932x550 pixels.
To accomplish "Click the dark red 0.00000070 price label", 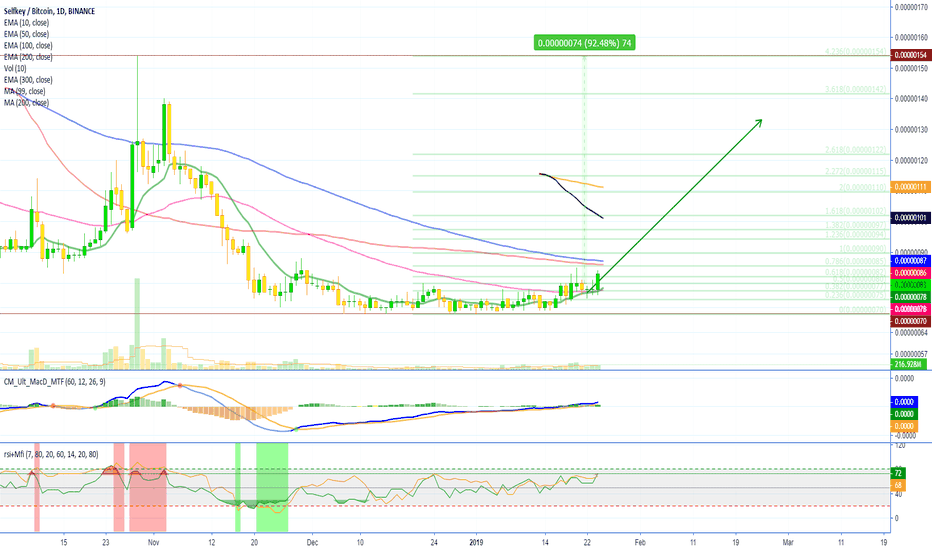I will click(911, 321).
